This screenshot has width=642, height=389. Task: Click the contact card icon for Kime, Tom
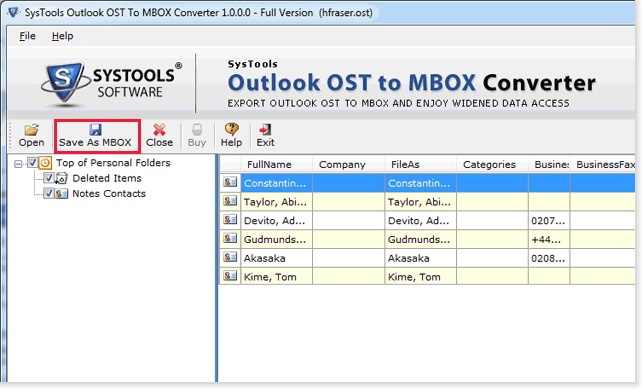coord(230,276)
